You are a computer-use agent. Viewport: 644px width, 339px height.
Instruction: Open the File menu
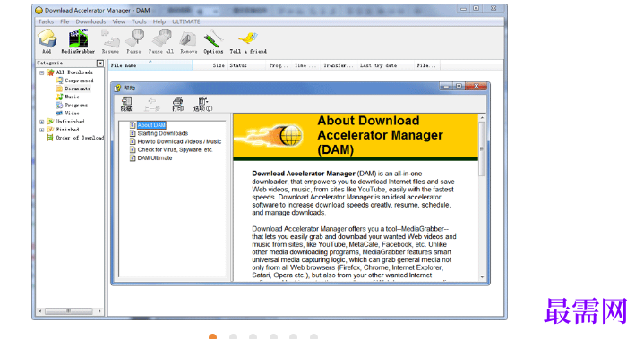64,21
